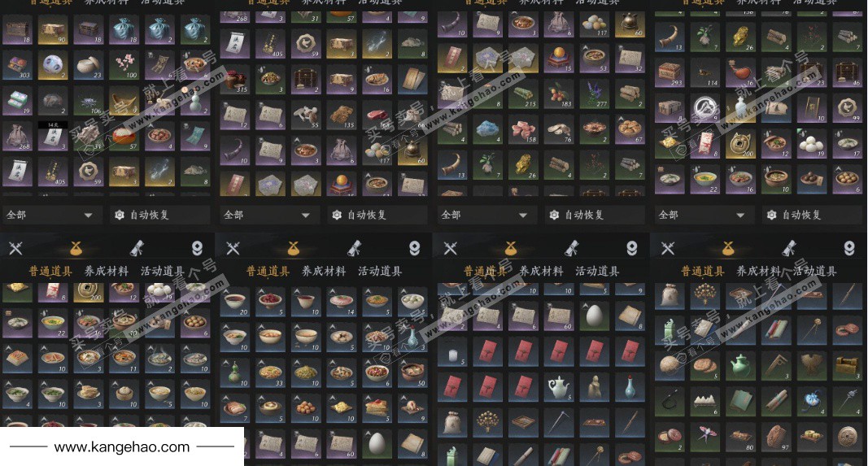
Task: Select the scroll item labeled 14天
Action: (53, 137)
